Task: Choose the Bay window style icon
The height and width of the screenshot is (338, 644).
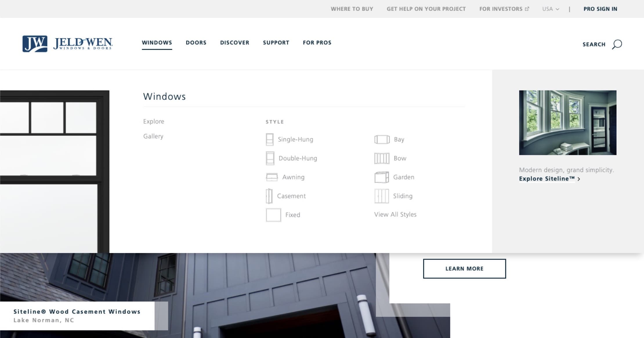Action: (382, 139)
